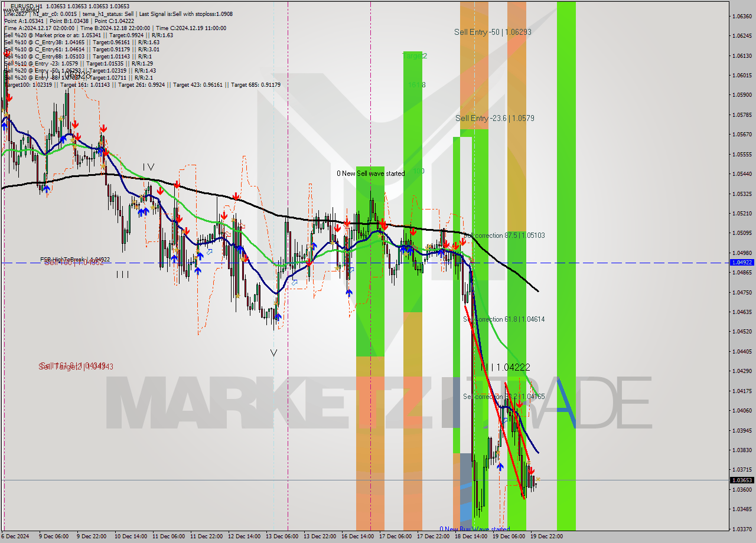Click the 'I V' wave label near 10 Dec
The width and height of the screenshot is (756, 543).
click(x=148, y=167)
